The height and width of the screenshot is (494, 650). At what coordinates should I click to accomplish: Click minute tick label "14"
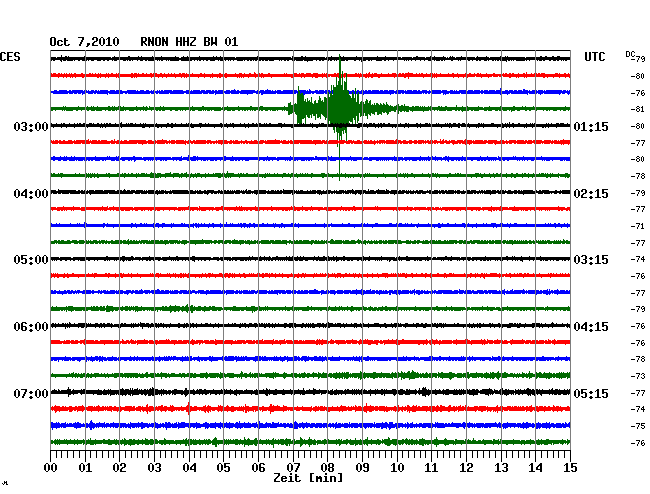click(x=535, y=467)
